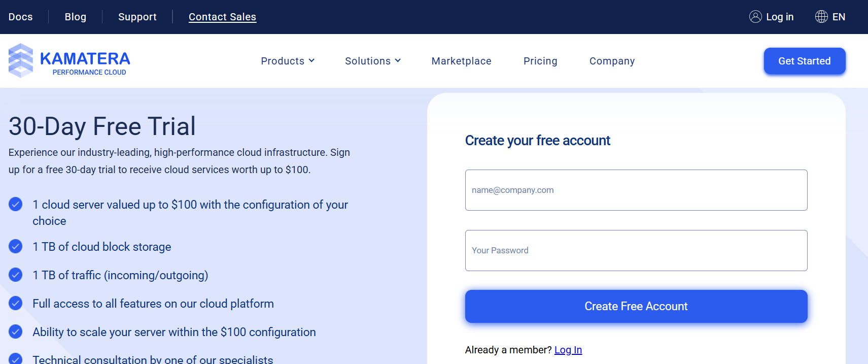Click the Kamatera cube logo icon
This screenshot has height=364, width=868.
tap(21, 60)
